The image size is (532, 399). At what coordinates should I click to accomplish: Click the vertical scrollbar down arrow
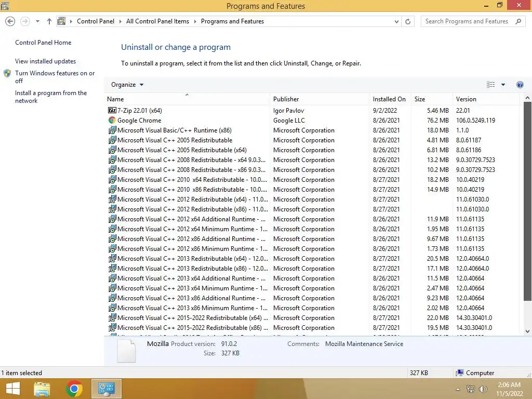click(527, 331)
